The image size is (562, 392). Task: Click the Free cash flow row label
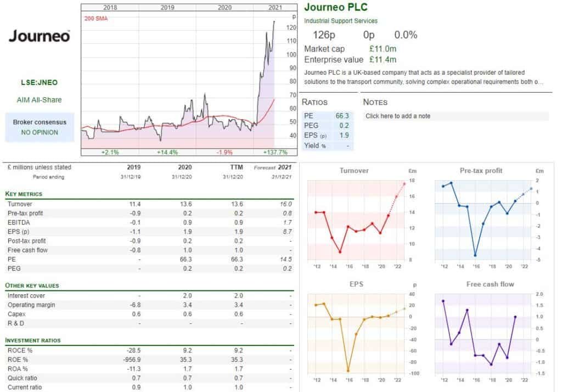(x=27, y=250)
